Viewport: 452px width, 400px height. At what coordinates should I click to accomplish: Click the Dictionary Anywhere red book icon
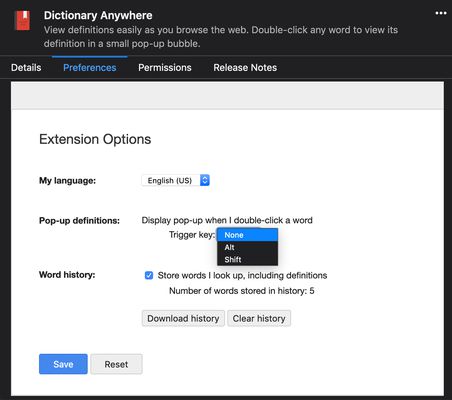click(x=23, y=20)
